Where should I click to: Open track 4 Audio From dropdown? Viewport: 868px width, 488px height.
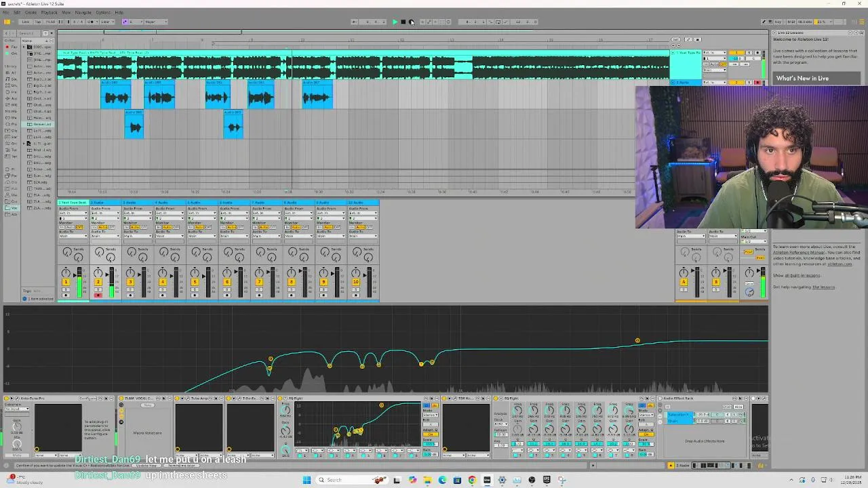tap(170, 213)
